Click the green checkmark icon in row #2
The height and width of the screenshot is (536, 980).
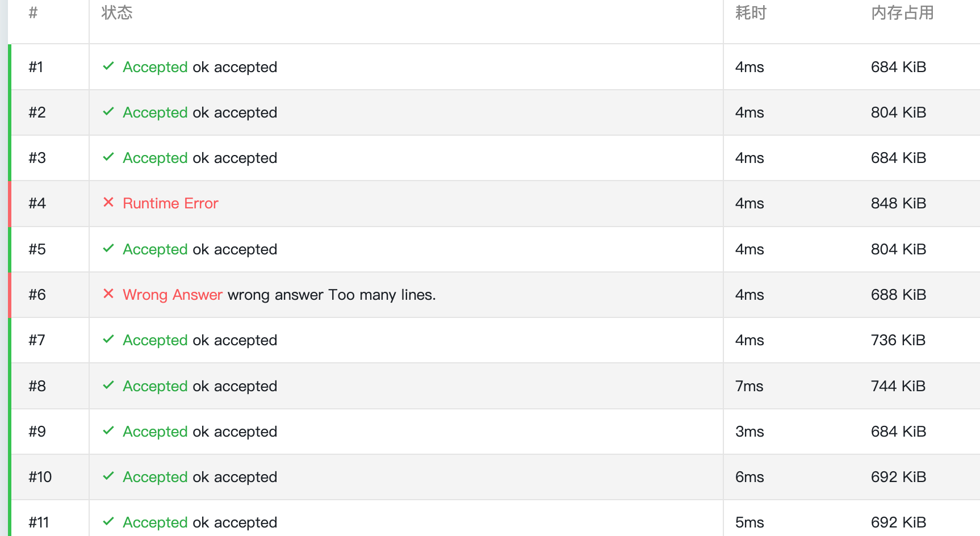click(x=108, y=112)
